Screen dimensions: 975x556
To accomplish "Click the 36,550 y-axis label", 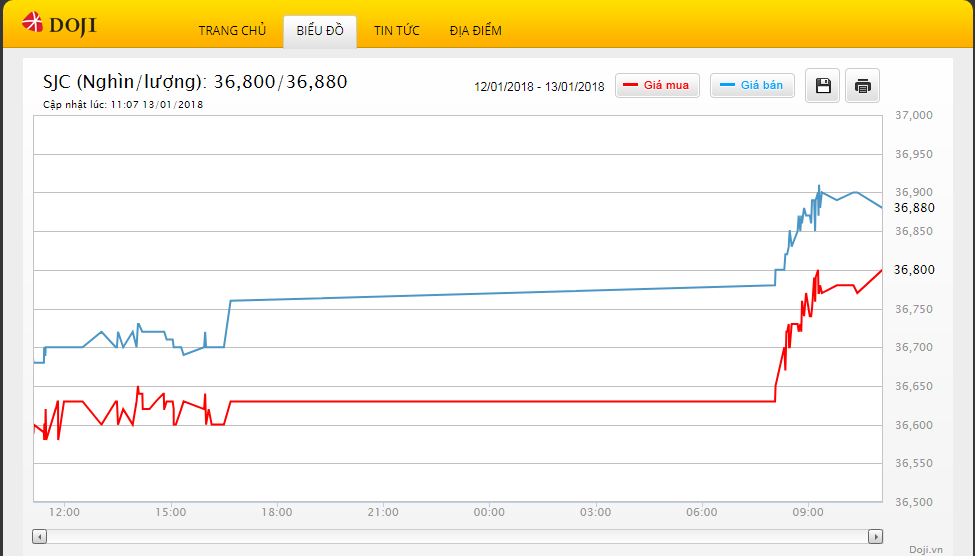I will pyautogui.click(x=914, y=463).
